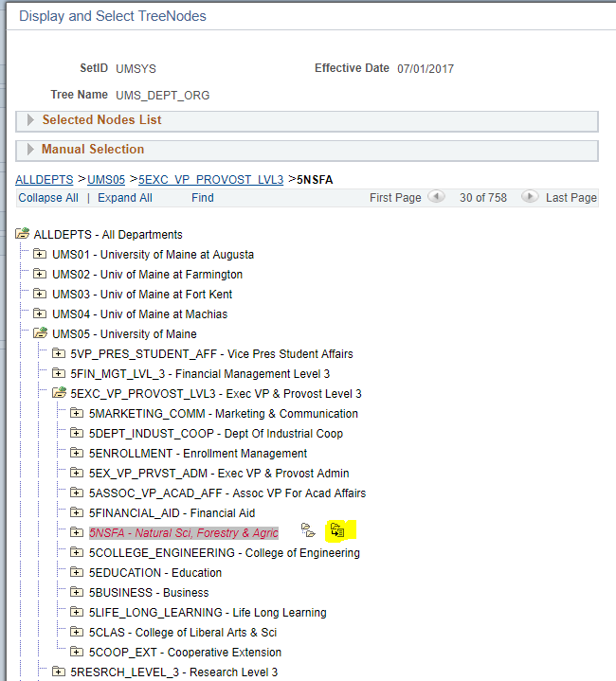
Task: Select UMS02 - Univ of Maine at Farmington text
Action: tap(147, 275)
